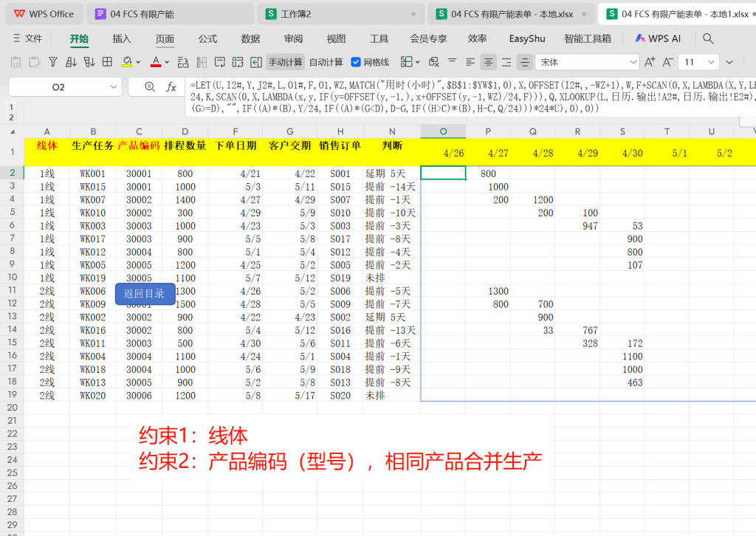
Task: Open the 宋体 font name dropdown
Action: 633,62
